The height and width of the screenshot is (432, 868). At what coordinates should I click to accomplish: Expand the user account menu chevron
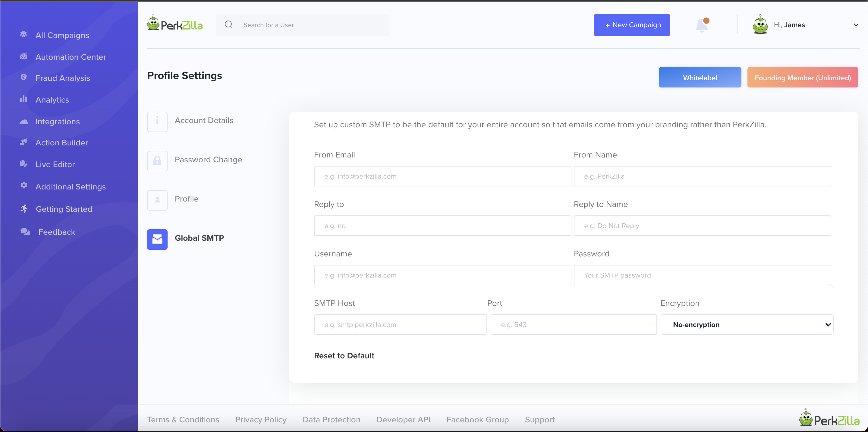point(856,25)
